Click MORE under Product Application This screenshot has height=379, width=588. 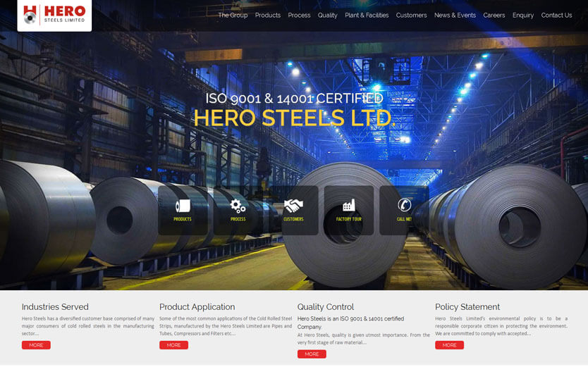point(173,345)
